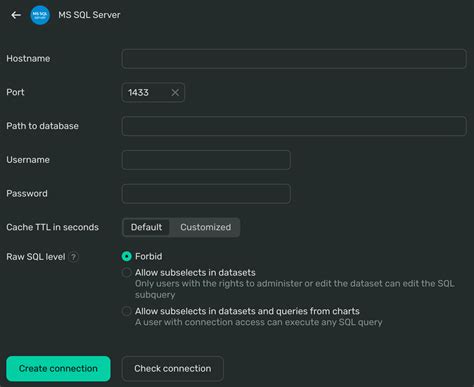The height and width of the screenshot is (387, 474).
Task: Click the 'Only users with the rights' description
Action: coord(295,289)
